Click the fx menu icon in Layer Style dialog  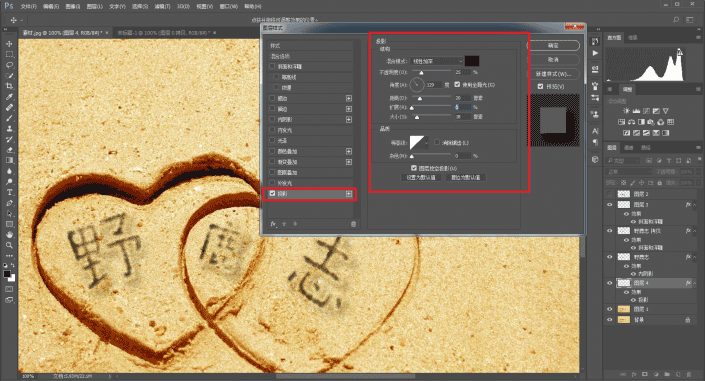(272, 224)
